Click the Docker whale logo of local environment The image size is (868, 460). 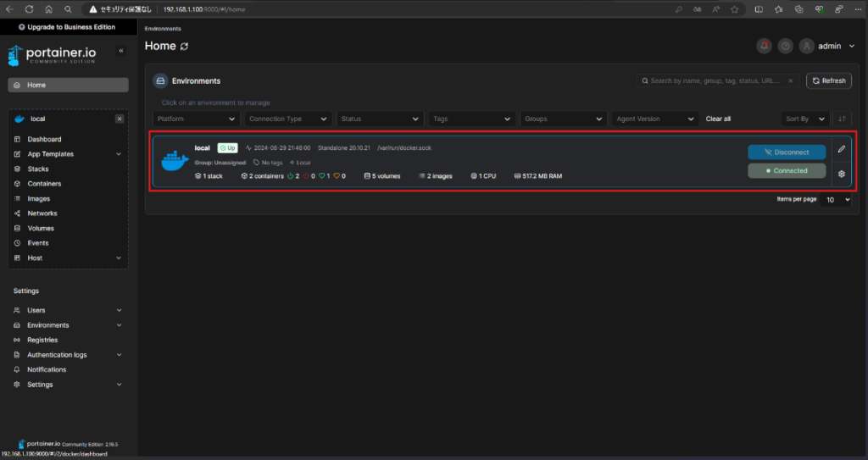(175, 161)
